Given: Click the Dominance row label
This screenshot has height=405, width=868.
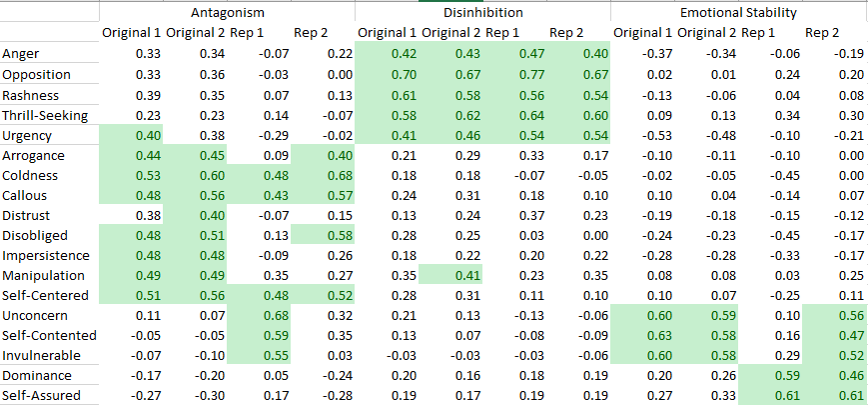Looking at the screenshot, I should pyautogui.click(x=38, y=376).
